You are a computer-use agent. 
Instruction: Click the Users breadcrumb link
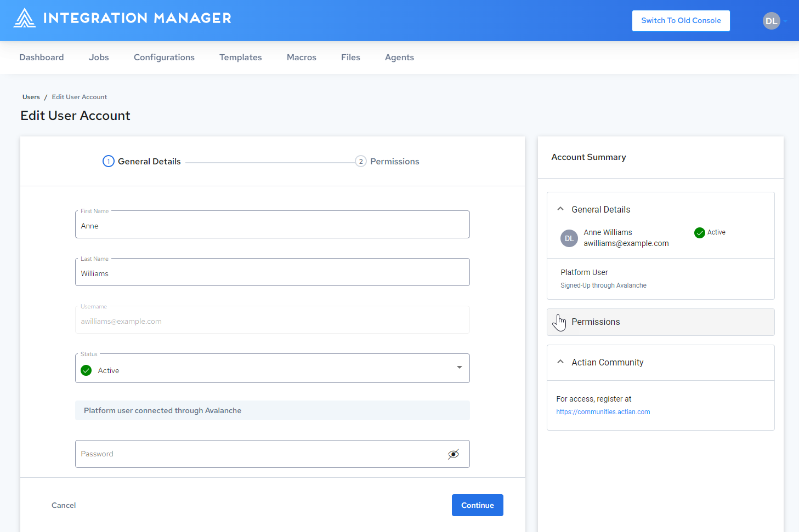[31, 97]
